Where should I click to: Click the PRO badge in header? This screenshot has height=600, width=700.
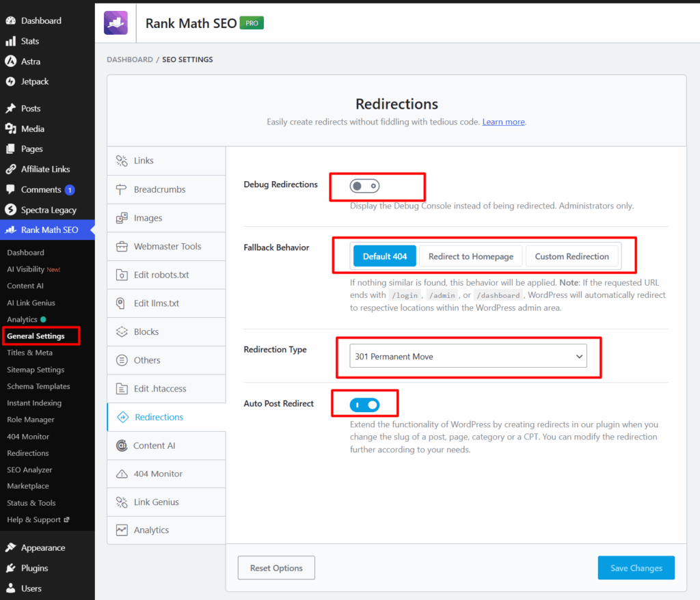(x=252, y=23)
